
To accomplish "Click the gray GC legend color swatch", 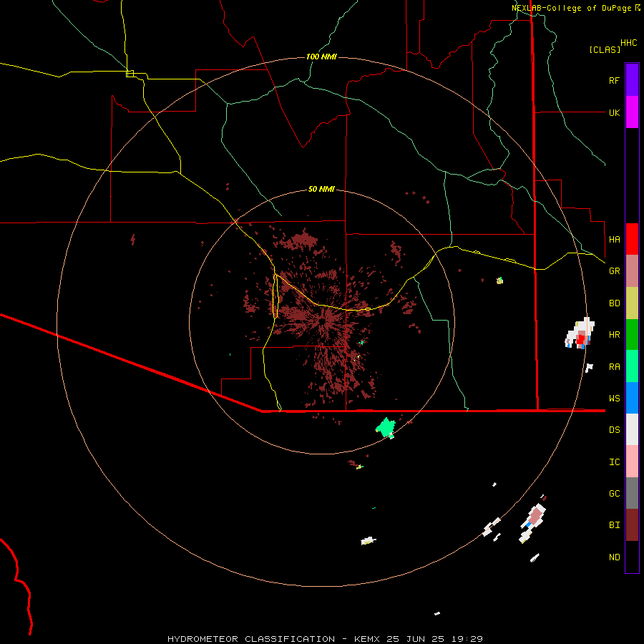I will 632,493.
